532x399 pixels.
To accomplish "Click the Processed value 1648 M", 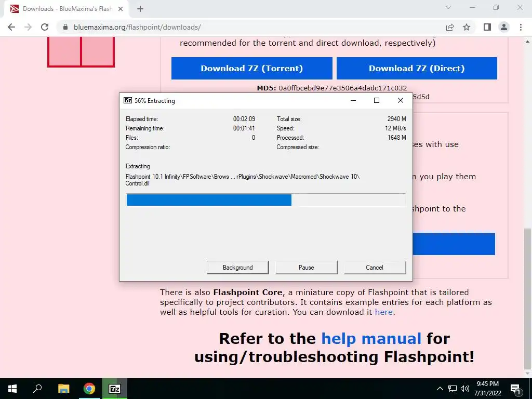I will pos(396,138).
